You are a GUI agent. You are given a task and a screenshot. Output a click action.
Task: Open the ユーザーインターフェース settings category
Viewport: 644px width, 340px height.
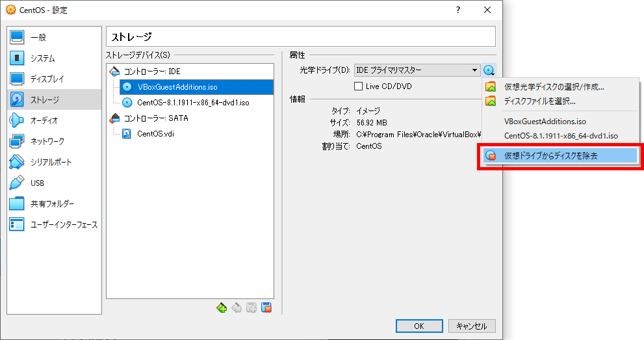click(54, 225)
